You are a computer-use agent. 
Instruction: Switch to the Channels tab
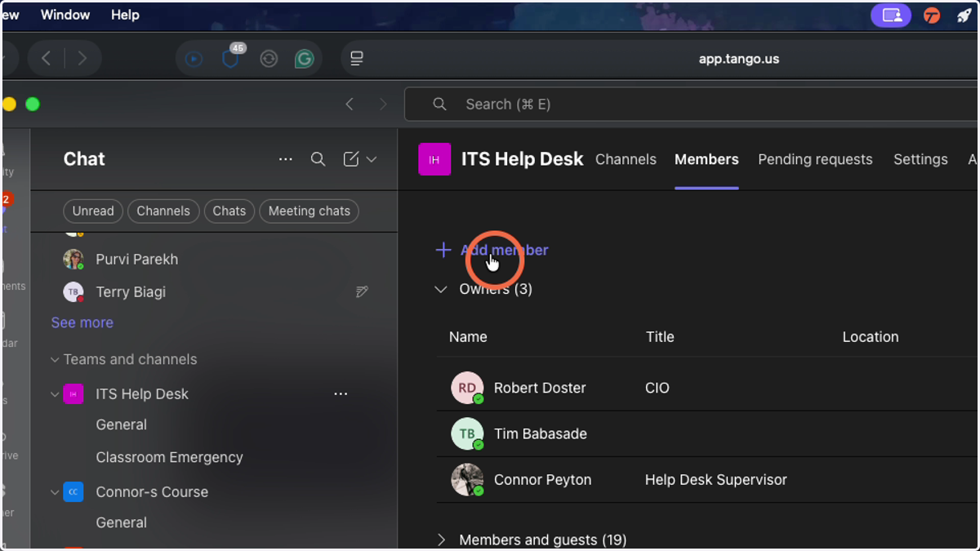(x=626, y=159)
